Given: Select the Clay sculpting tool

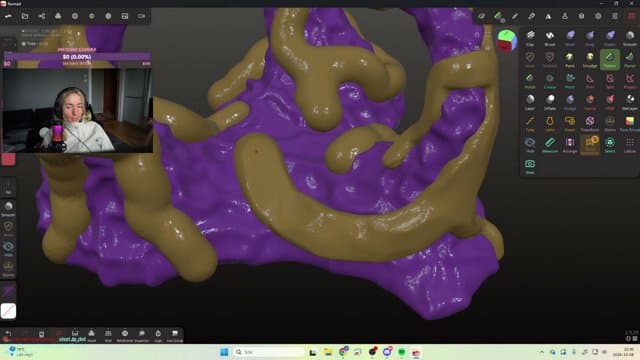Looking at the screenshot, I should (530, 38).
